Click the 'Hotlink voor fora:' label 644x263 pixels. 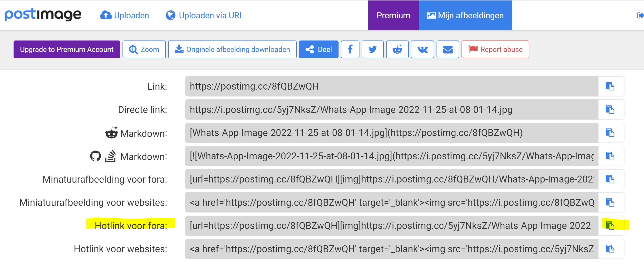[x=131, y=226]
